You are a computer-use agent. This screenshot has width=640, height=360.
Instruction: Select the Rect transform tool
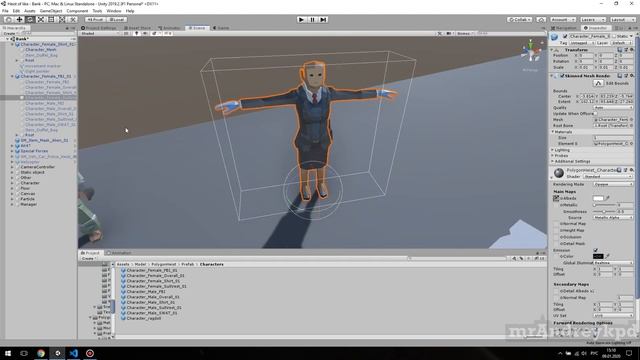click(x=51, y=20)
